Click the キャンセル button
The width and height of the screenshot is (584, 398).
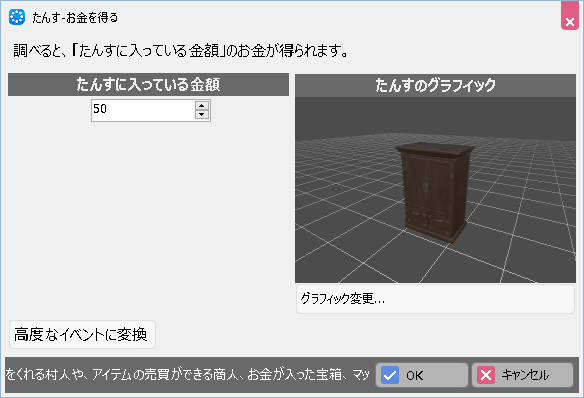[x=523, y=375]
